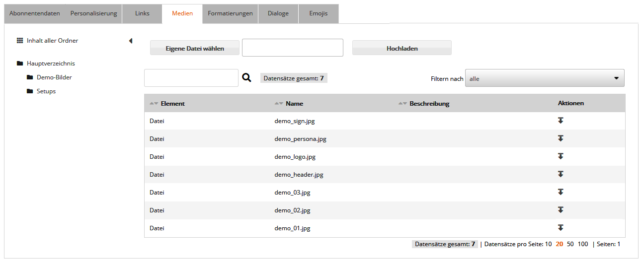This screenshot has width=644, height=264.
Task: Collapse the folder sidebar with arrow
Action: click(131, 41)
